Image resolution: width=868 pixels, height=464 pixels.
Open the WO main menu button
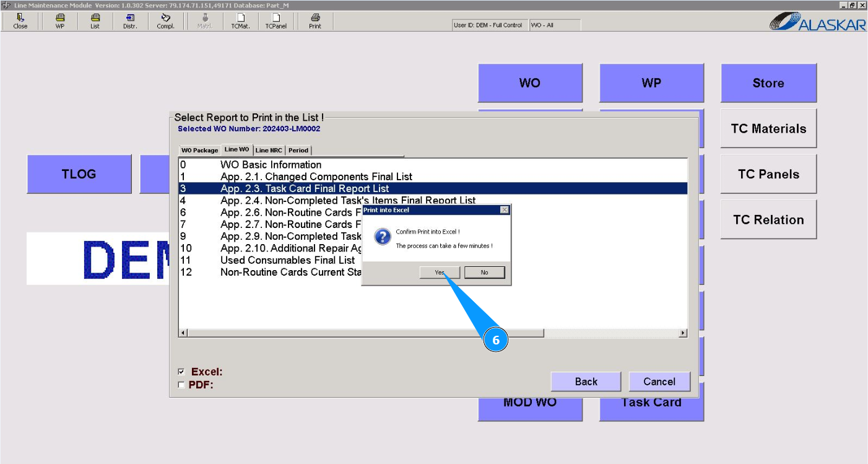(530, 83)
